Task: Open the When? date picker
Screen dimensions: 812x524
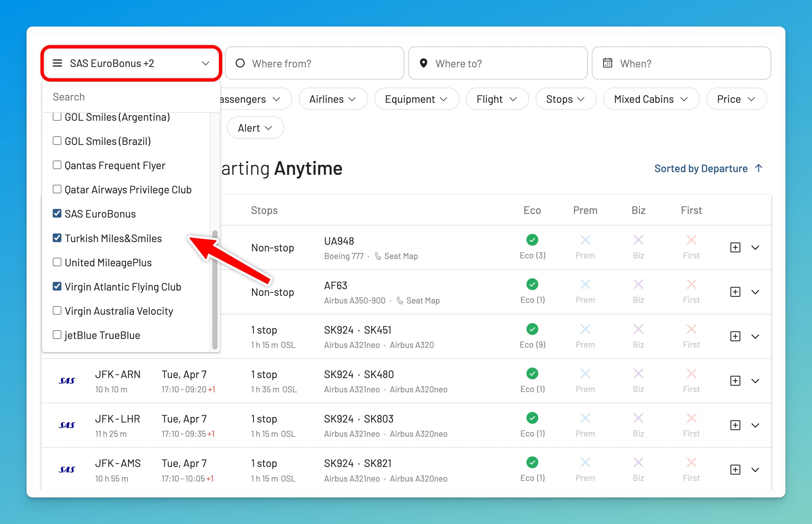Action: (681, 63)
